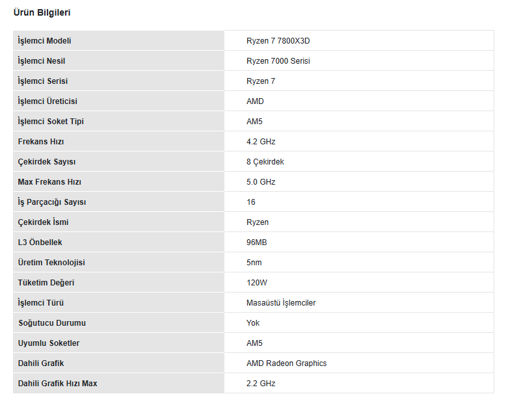Click the Uyumlu Soketler label
The height and width of the screenshot is (407, 532).
pos(49,343)
